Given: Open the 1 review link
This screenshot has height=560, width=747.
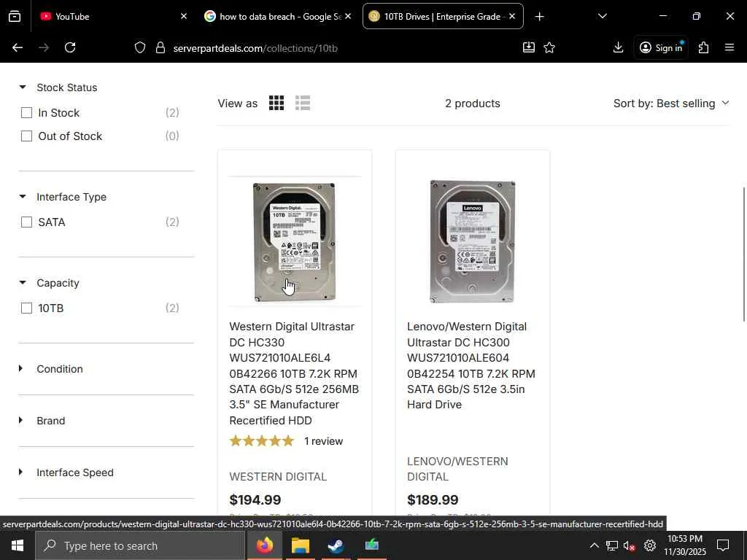Looking at the screenshot, I should (323, 441).
